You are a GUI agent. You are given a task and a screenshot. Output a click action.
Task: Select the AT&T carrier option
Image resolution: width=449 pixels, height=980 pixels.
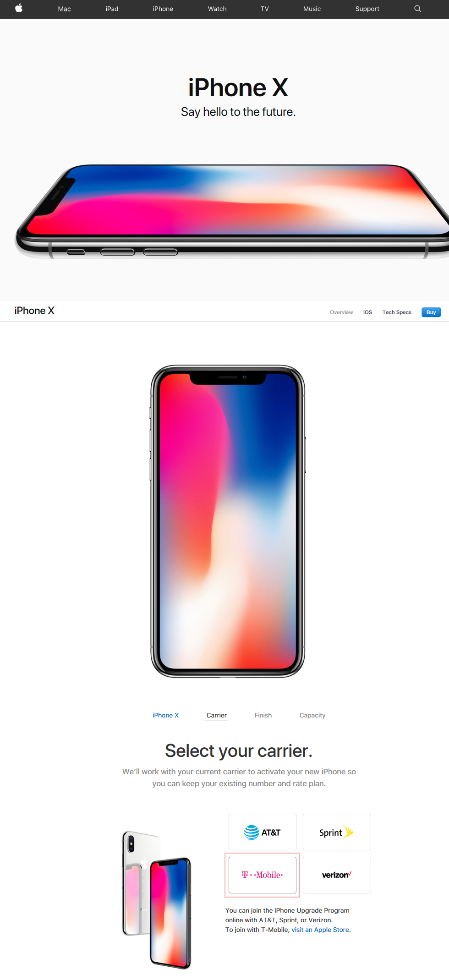pos(263,832)
